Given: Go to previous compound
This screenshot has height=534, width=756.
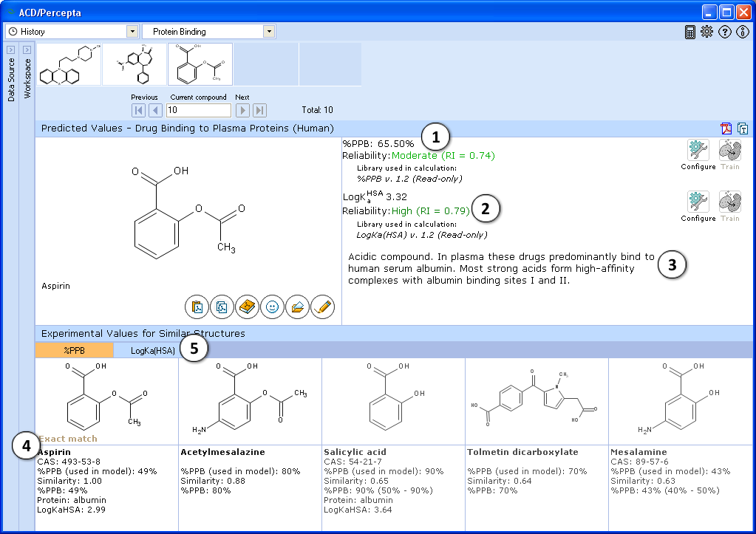Looking at the screenshot, I should coord(155,110).
